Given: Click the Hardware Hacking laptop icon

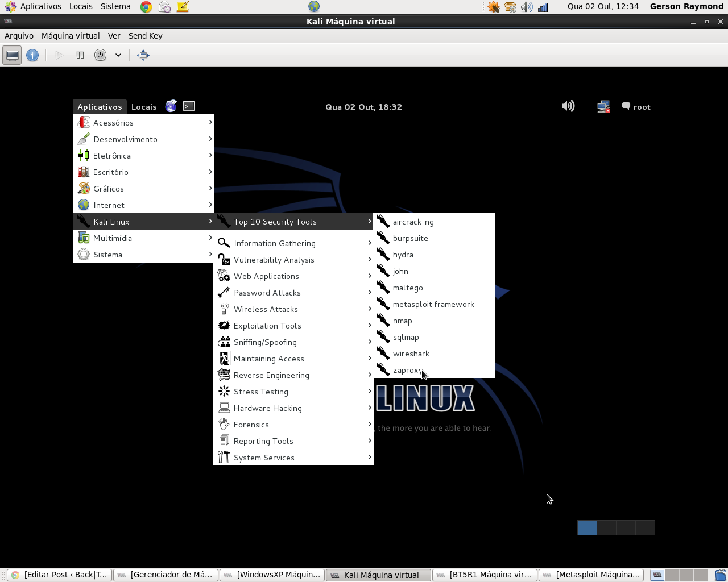Looking at the screenshot, I should 224,408.
